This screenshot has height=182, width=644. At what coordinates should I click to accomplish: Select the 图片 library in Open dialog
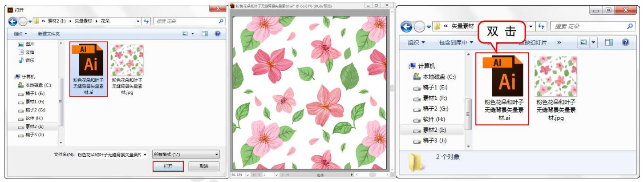[x=26, y=44]
